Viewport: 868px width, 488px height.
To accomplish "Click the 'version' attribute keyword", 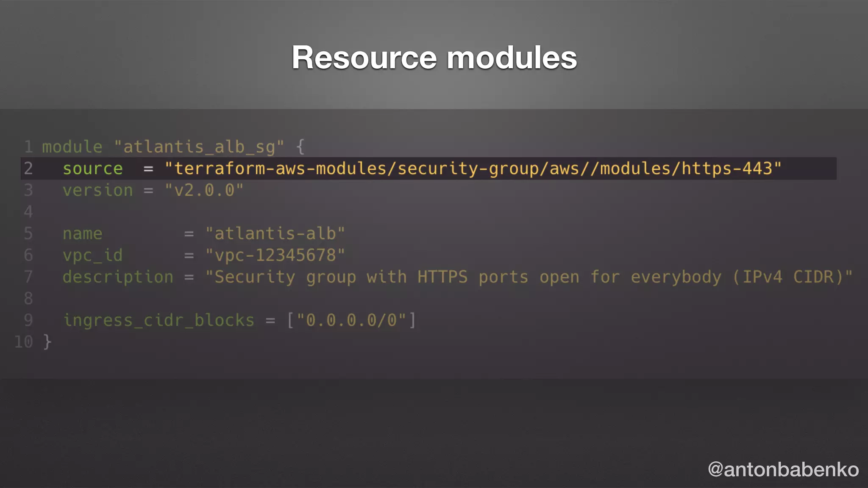I will tap(98, 190).
